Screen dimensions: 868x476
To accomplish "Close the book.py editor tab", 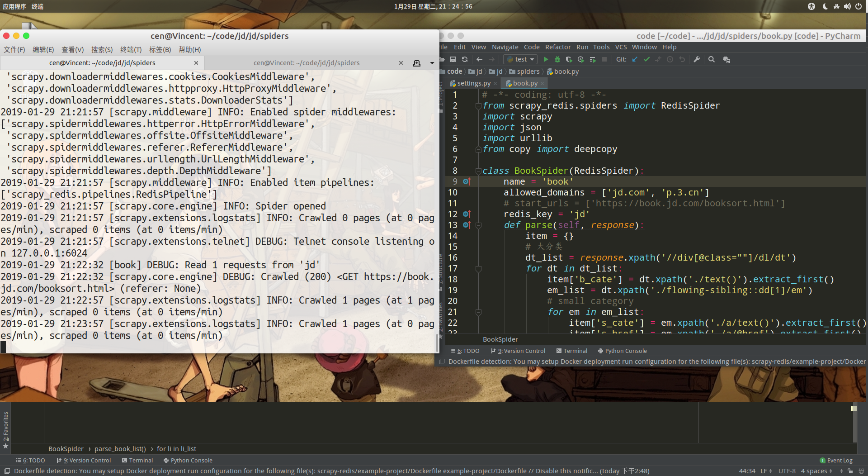I will pos(542,83).
